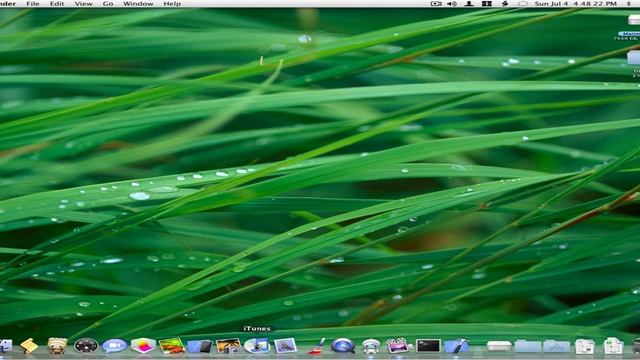The height and width of the screenshot is (360, 640).
Task: Open the second blue folder stack in Dock
Action: point(556,346)
